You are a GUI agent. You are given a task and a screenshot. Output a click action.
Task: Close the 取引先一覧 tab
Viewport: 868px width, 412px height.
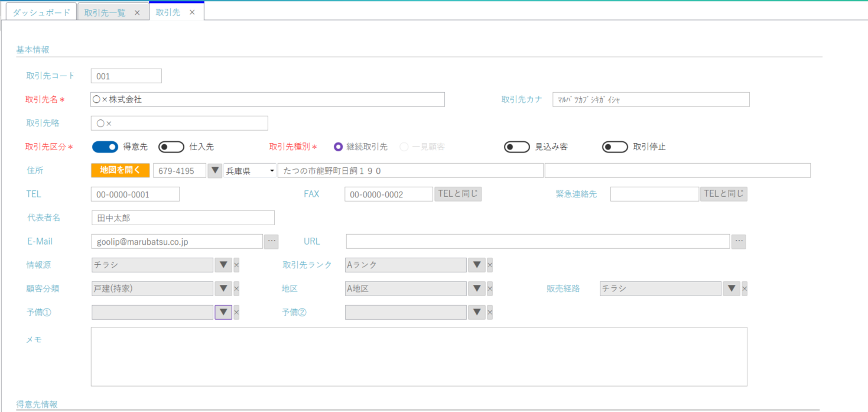click(x=137, y=12)
